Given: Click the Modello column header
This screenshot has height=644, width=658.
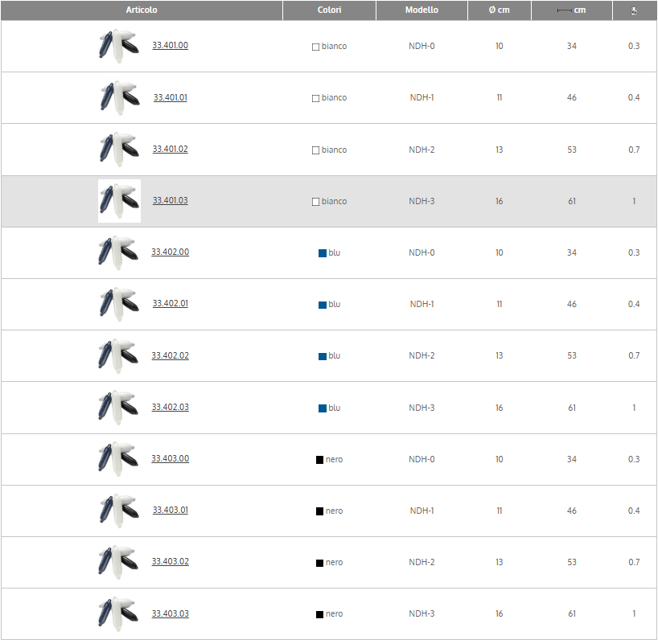Looking at the screenshot, I should click(422, 10).
